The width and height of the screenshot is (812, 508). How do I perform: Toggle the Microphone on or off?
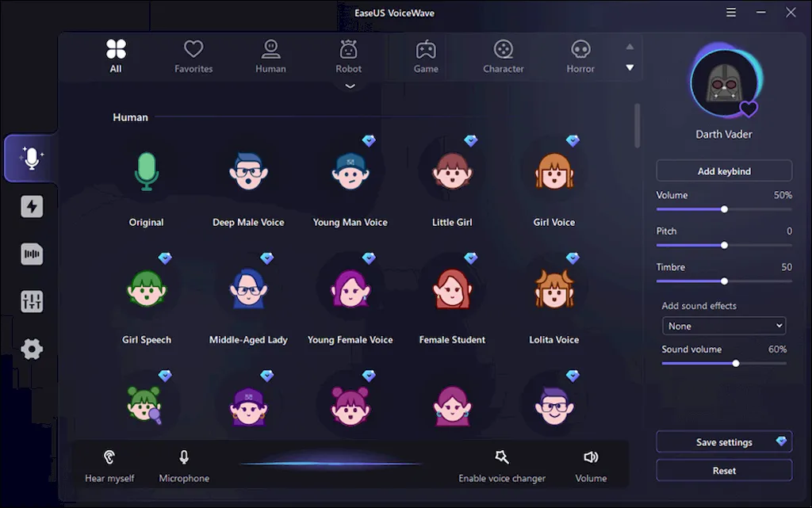(x=184, y=467)
